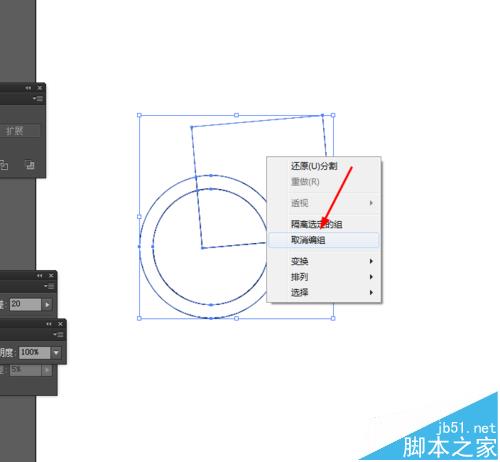Click the input field showing 20
The width and height of the screenshot is (500, 462).
[x=25, y=304]
